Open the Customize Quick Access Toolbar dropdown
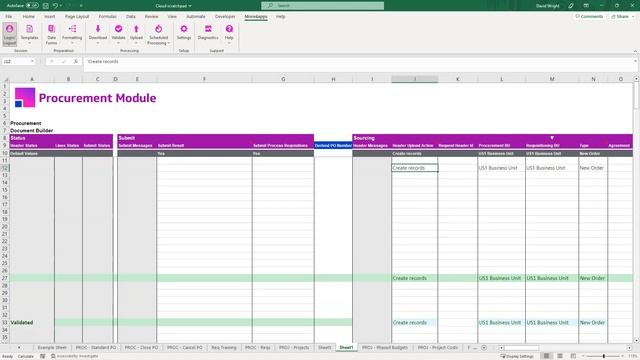The height and width of the screenshot is (360, 640). tap(81, 6)
